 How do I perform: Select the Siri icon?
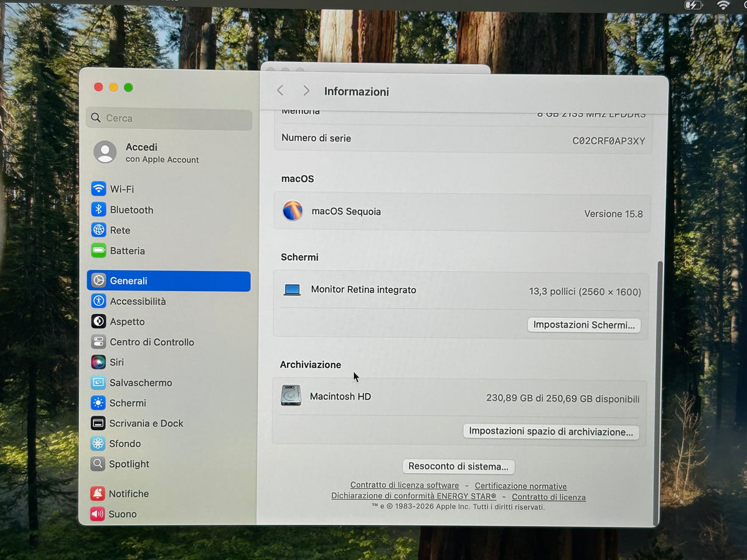pos(98,362)
